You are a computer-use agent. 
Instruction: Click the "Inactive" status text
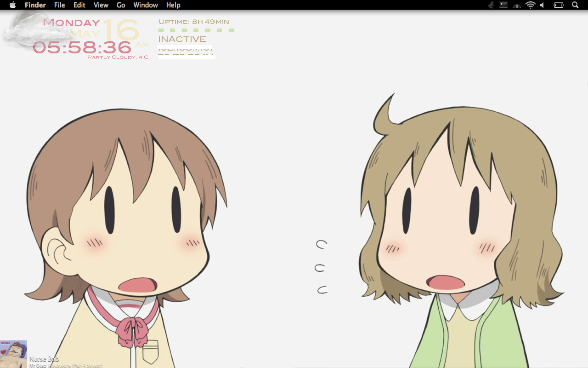click(x=182, y=39)
